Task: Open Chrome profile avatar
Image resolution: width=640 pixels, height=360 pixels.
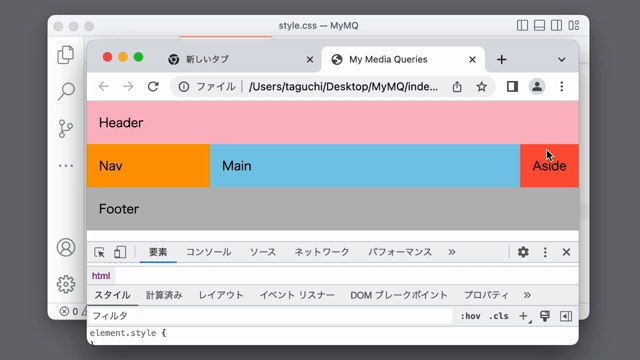Action: coord(537,87)
